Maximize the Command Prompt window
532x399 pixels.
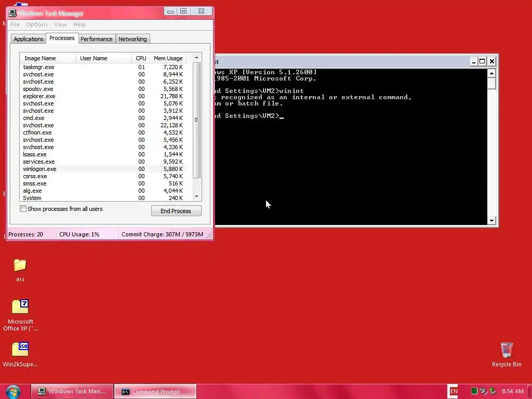pyautogui.click(x=482, y=61)
